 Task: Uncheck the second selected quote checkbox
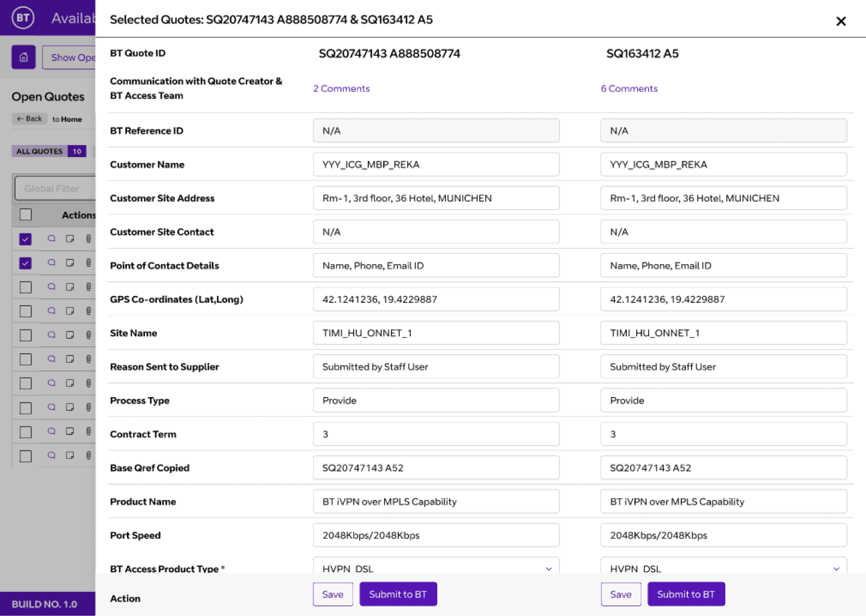pos(25,263)
